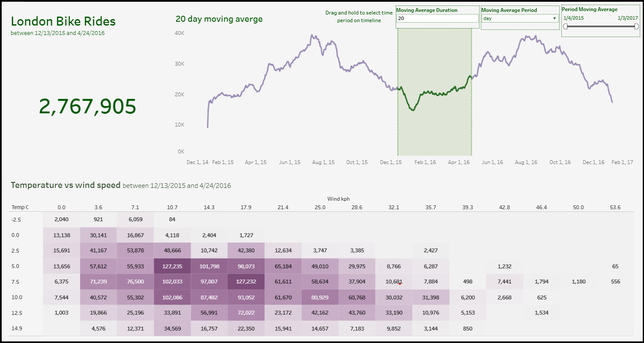Select the 53.6 wind kph column header
Viewport: 644px width, 343px height.
[615, 208]
